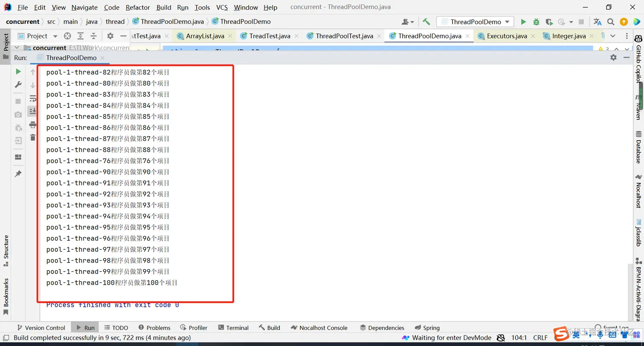This screenshot has height=346, width=644.
Task: Select opened file in Project panel
Action: [67, 36]
